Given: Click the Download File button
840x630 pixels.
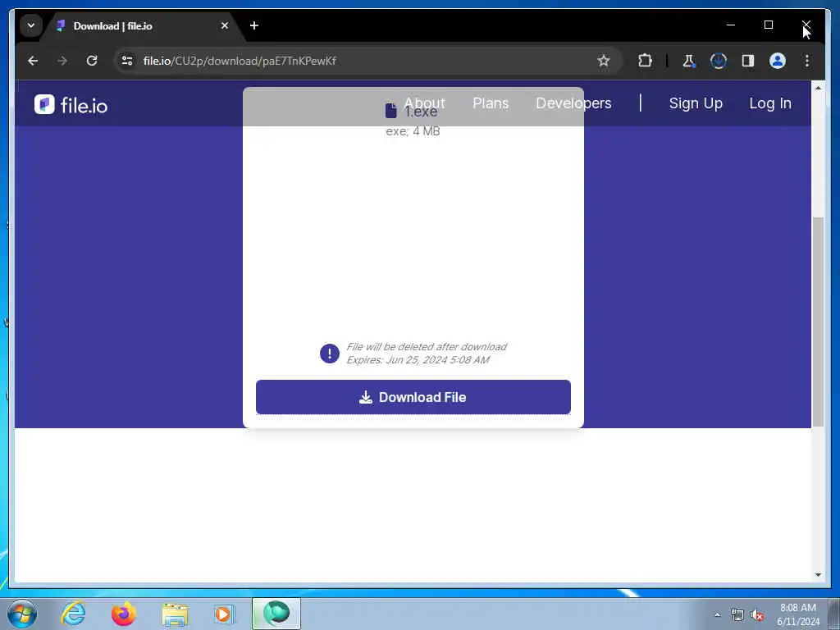Looking at the screenshot, I should (x=413, y=397).
